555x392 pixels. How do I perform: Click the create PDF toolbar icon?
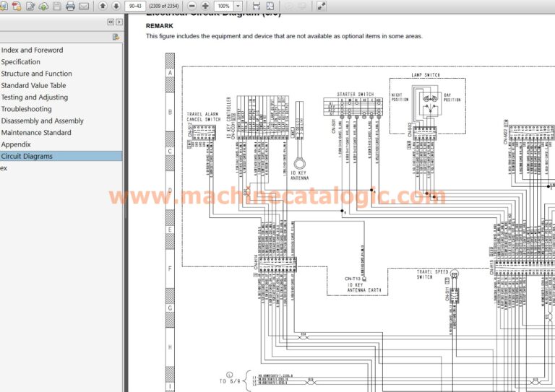pos(17,6)
